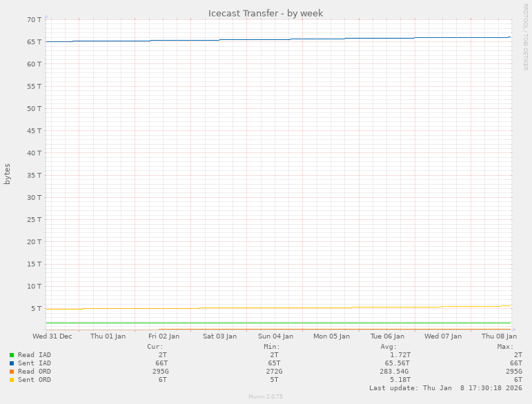Click the "Max:" column header
This screenshot has width=532, height=404.
[x=505, y=346]
